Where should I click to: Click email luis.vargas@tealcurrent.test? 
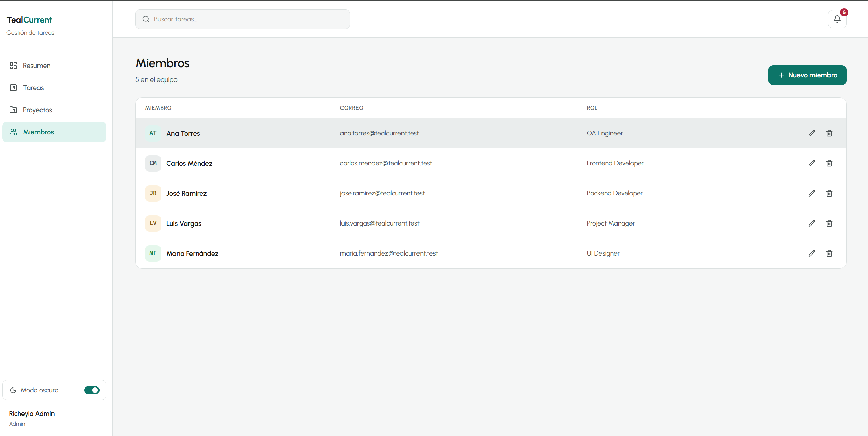(x=379, y=223)
